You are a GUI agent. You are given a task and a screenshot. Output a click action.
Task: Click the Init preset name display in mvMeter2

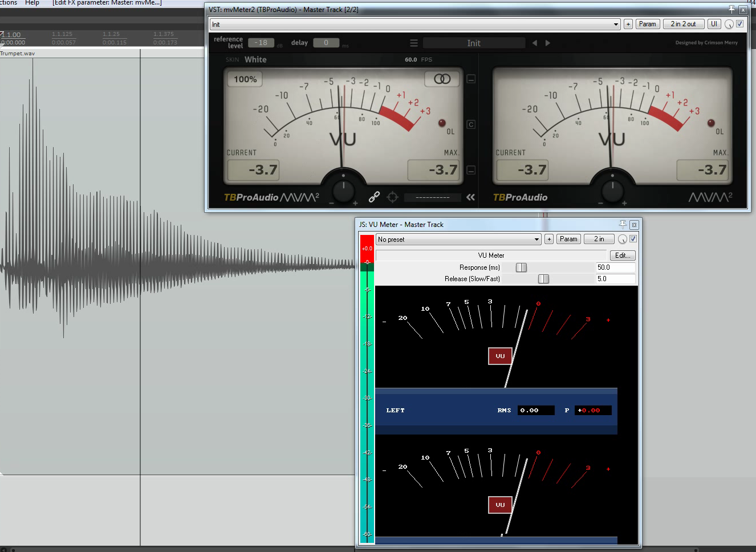tap(474, 43)
